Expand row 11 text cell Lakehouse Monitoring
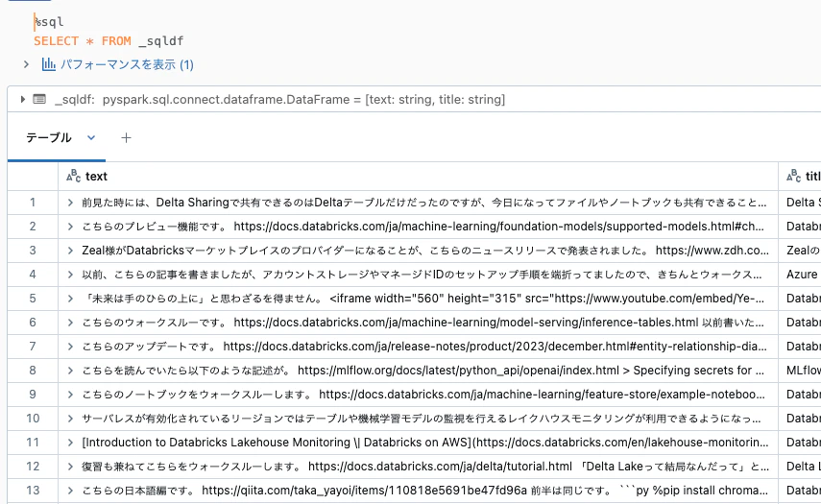Viewport: 821px width, 504px height. tap(70, 443)
